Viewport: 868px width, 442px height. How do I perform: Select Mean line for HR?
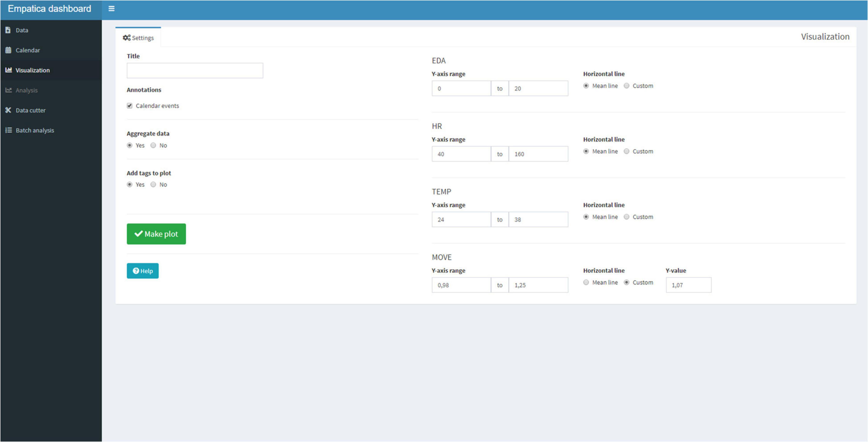coord(586,151)
